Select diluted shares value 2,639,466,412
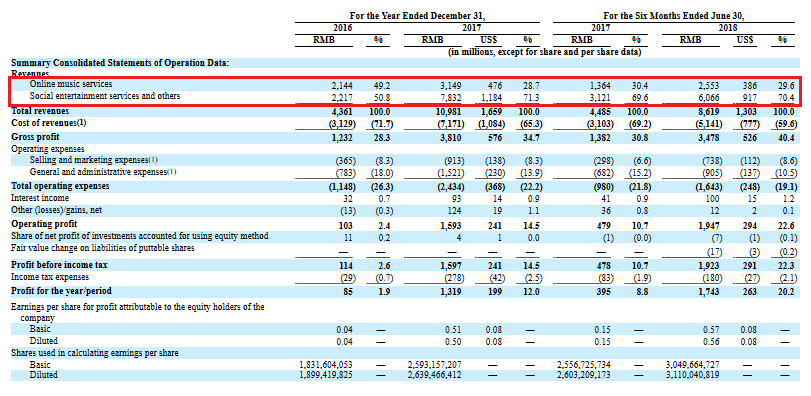This screenshot has width=811, height=396. click(x=434, y=374)
